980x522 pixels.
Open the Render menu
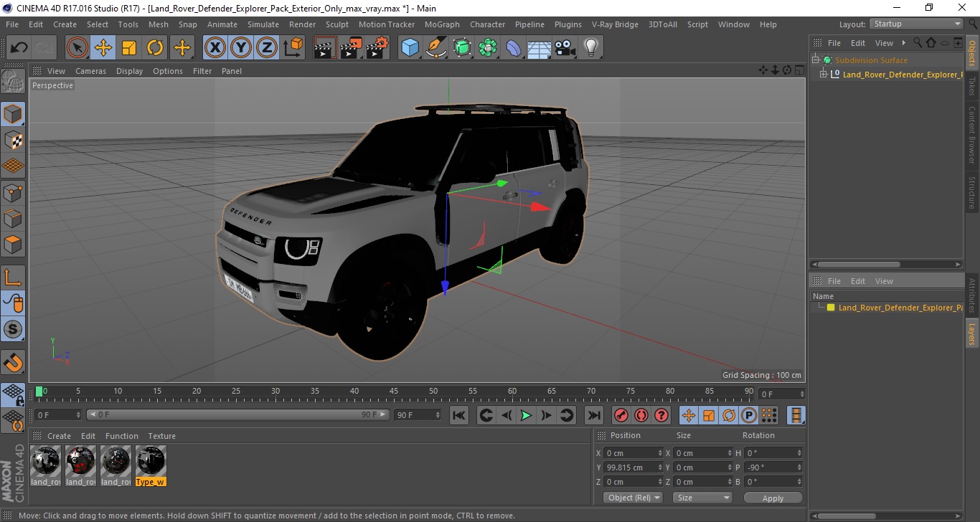(302, 24)
